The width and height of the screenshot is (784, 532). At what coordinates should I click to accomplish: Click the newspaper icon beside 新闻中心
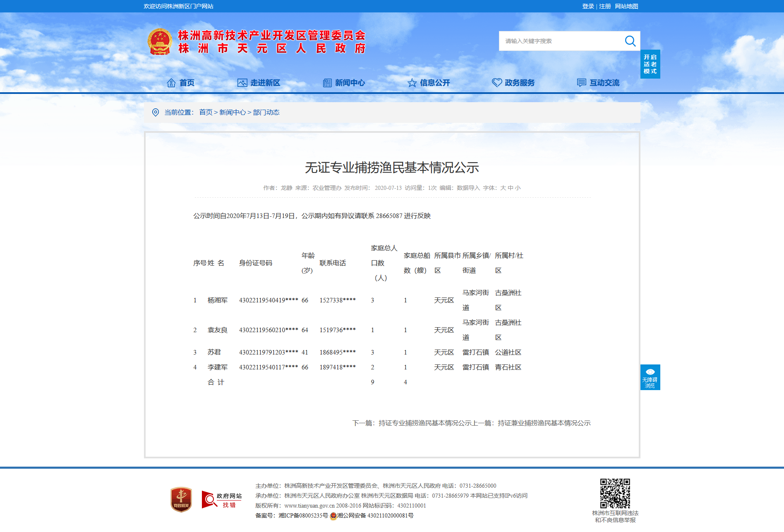[327, 83]
